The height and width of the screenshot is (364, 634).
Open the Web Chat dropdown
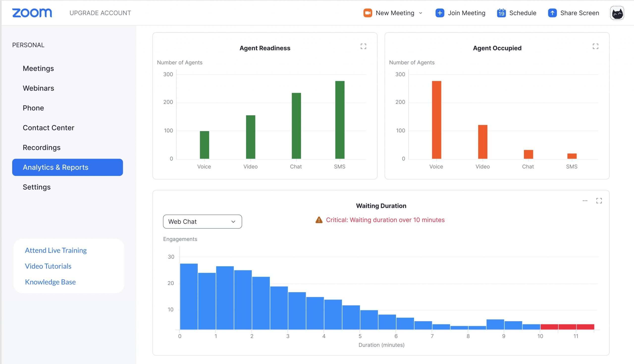pos(202,221)
